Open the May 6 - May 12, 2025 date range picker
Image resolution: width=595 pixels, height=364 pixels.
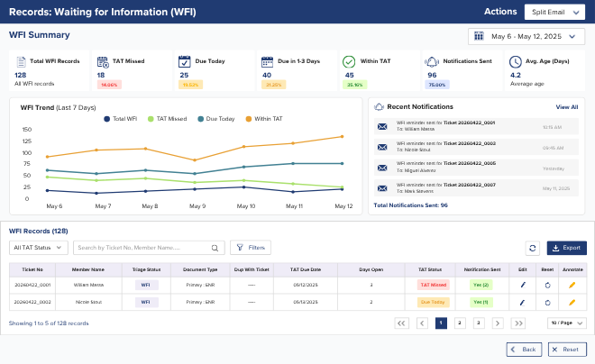(526, 36)
